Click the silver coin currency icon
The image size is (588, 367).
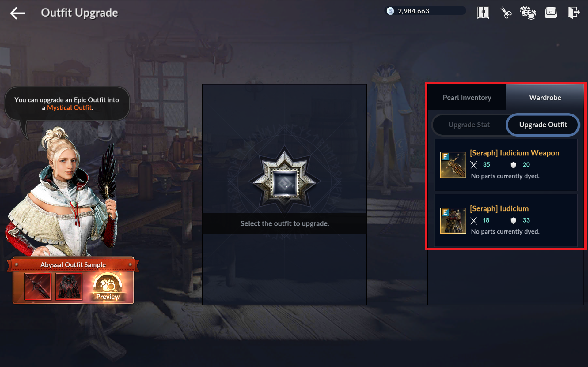(x=390, y=11)
